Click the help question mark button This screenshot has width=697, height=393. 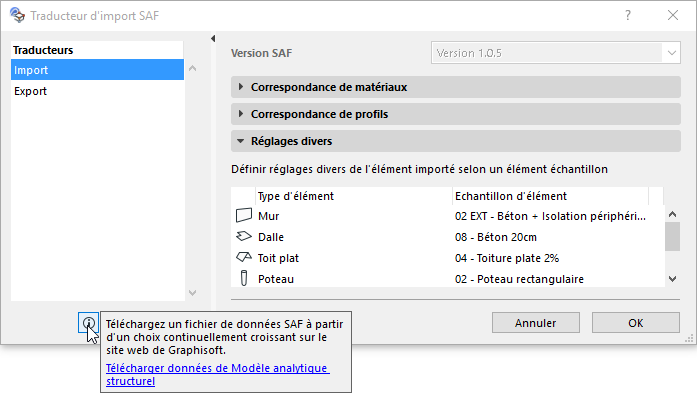click(628, 15)
